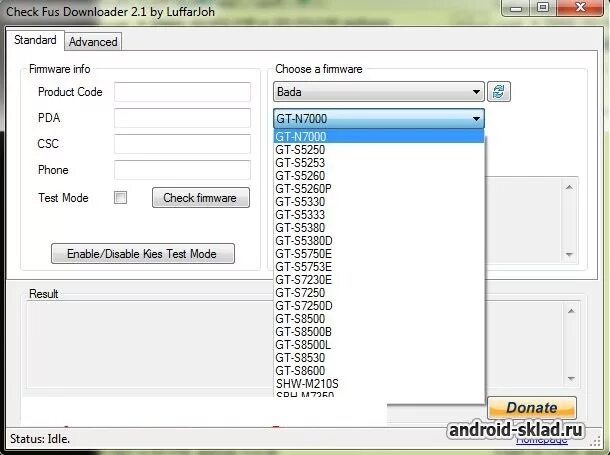This screenshot has height=455, width=610.
Task: Click firmware panel scrollbar down arrow
Action: (x=570, y=255)
